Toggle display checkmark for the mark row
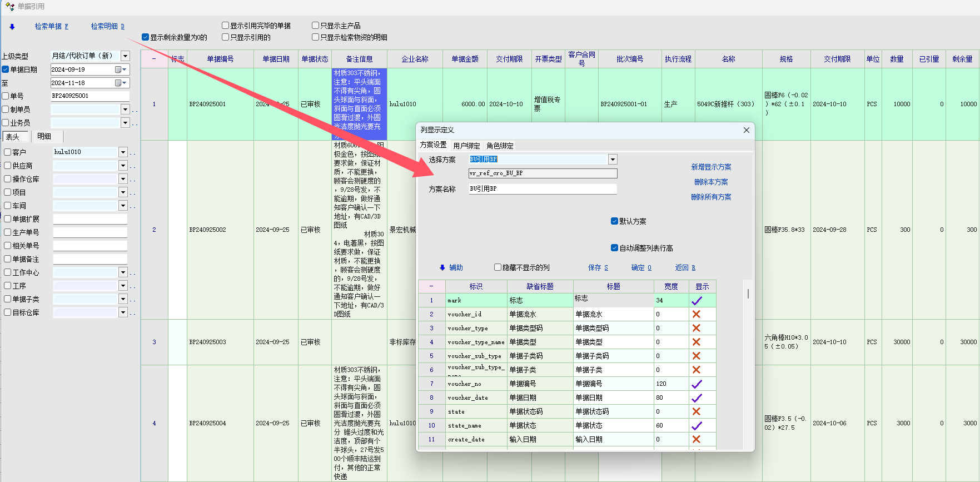The width and height of the screenshot is (980, 482). [x=697, y=300]
